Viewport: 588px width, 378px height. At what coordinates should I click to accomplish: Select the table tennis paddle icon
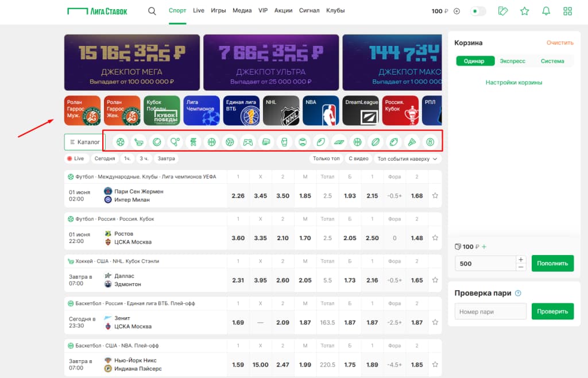(x=175, y=142)
